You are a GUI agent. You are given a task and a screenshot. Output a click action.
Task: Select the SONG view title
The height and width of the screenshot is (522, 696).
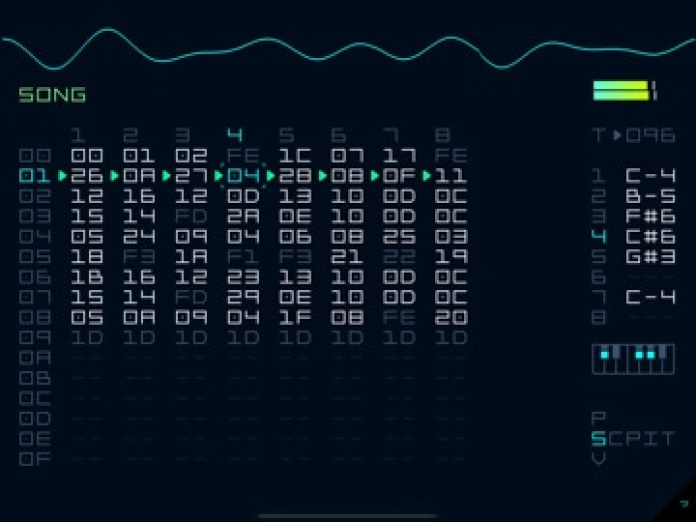coord(52,95)
